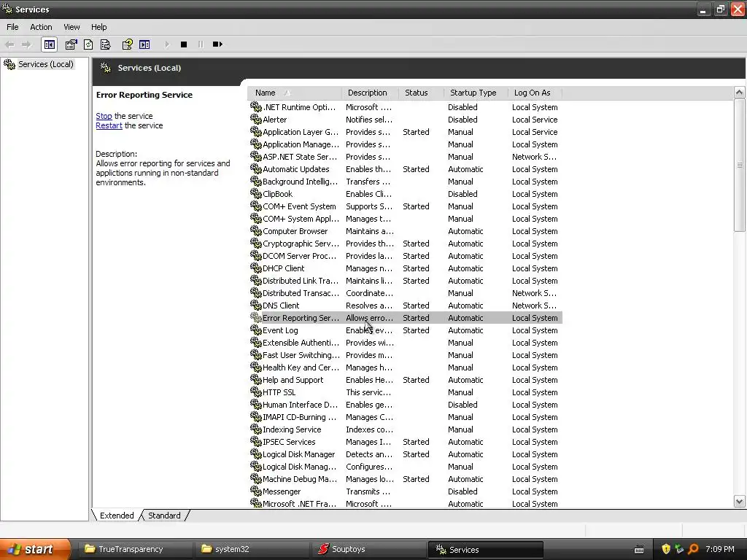Switch to the system32 taskbar window

[x=251, y=549]
